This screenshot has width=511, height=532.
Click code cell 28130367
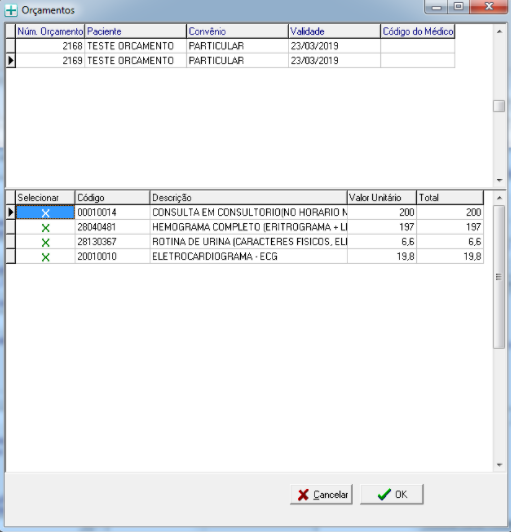(112, 242)
